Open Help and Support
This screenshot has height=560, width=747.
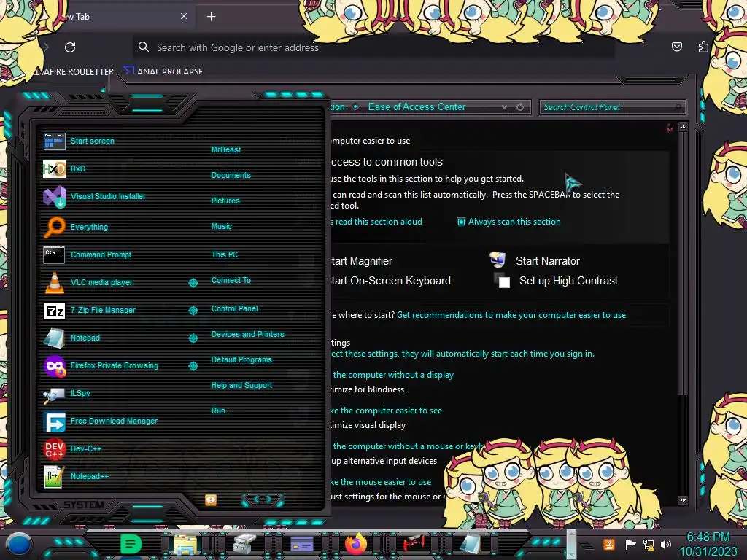pyautogui.click(x=241, y=385)
